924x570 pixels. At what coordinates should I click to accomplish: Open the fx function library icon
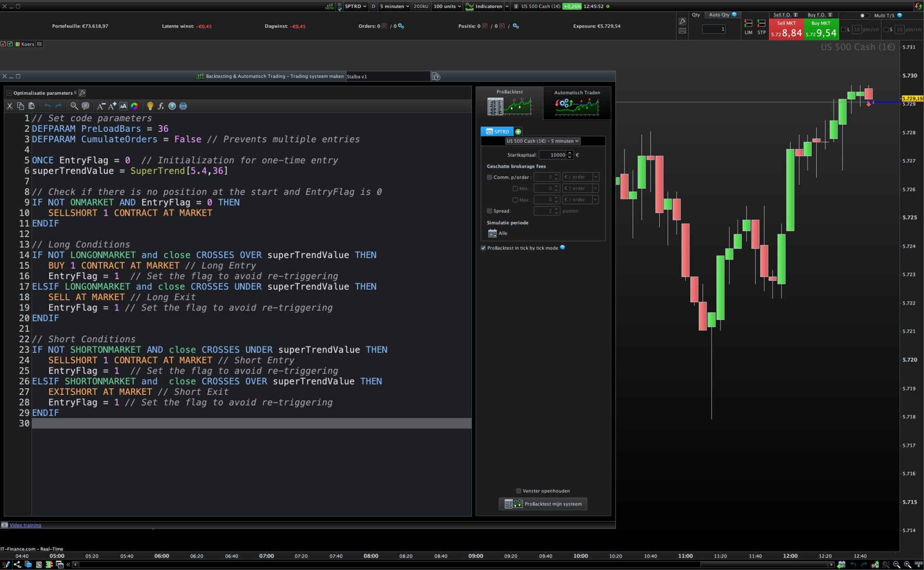[x=161, y=106]
